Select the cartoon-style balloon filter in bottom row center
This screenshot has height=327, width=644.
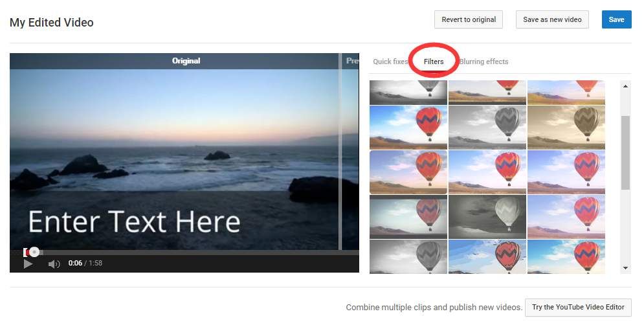(487, 256)
